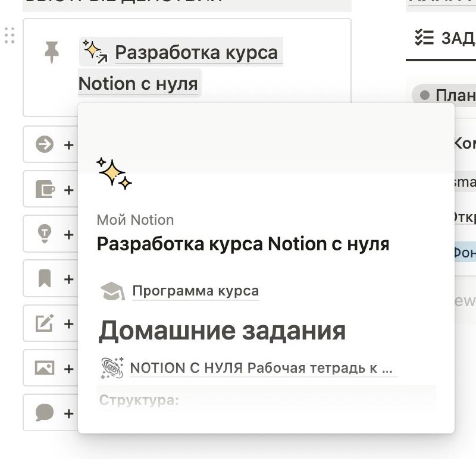Screen dimensions: 476x459
Task: Click the preview title 'Разработка курса Notion с нуля'
Action: 243,244
